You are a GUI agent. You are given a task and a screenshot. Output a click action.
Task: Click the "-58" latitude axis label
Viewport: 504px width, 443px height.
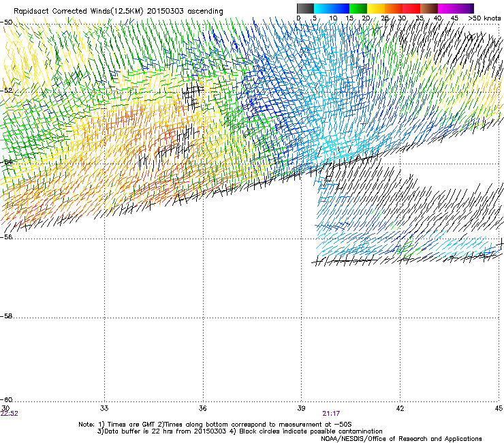tap(6, 316)
